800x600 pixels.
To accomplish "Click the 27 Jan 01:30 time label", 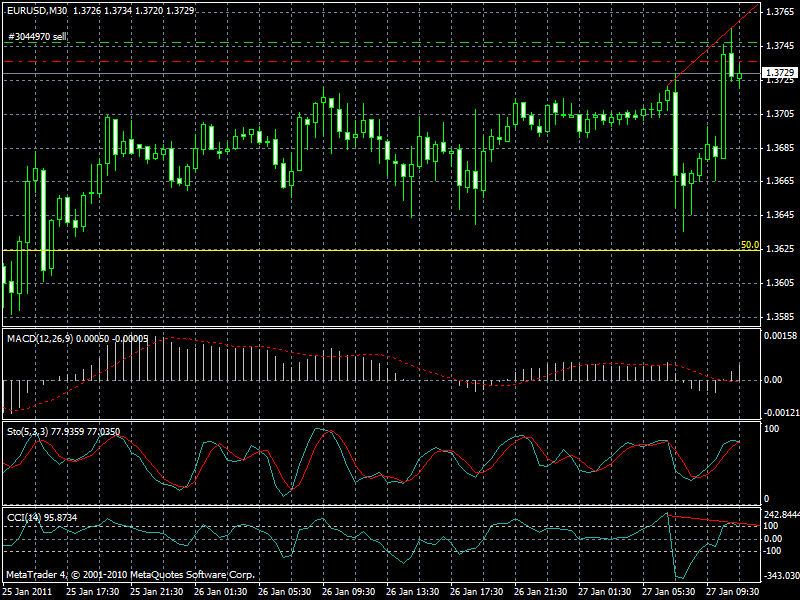I will pyautogui.click(x=605, y=591).
